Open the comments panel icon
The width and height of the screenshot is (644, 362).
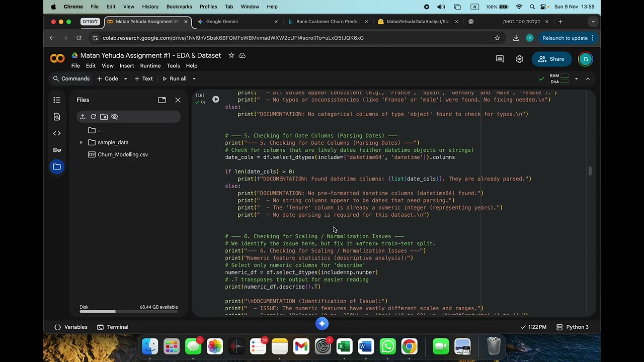(500, 59)
